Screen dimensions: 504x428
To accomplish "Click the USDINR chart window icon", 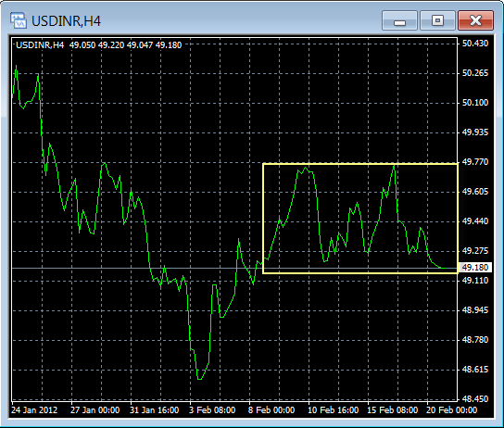I will pos(19,20).
